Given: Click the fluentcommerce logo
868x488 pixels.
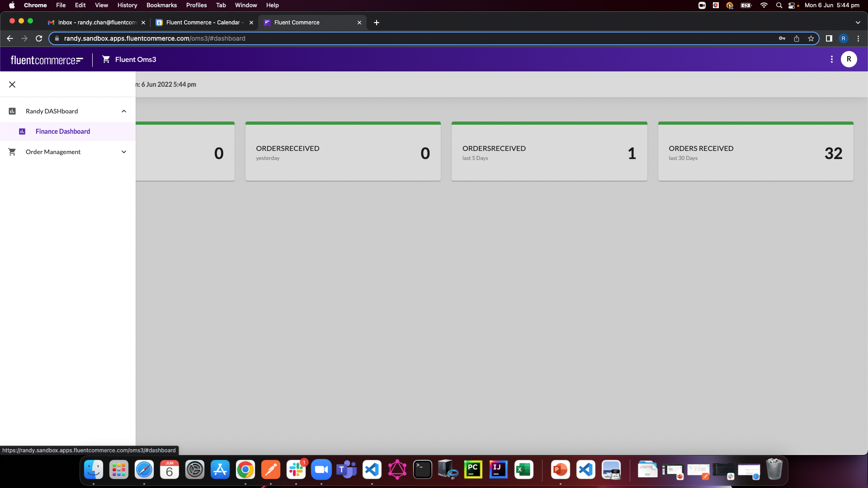Looking at the screenshot, I should tap(47, 60).
